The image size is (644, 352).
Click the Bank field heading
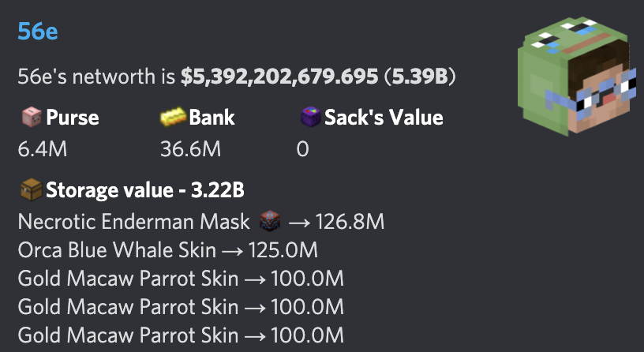pyautogui.click(x=212, y=118)
